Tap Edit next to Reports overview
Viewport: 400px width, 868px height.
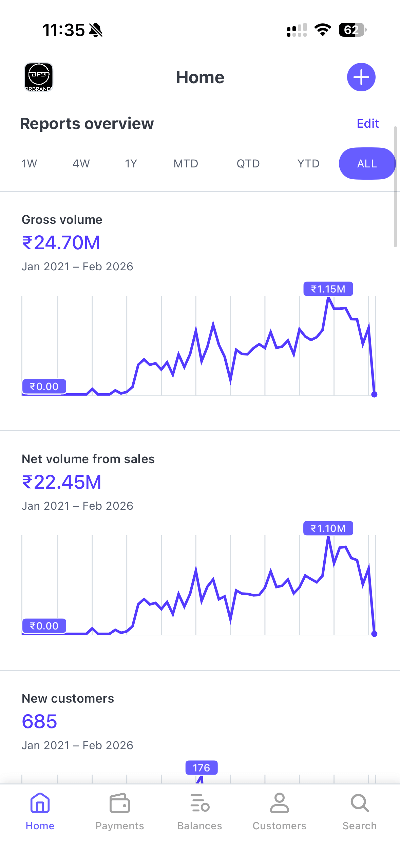pyautogui.click(x=367, y=124)
